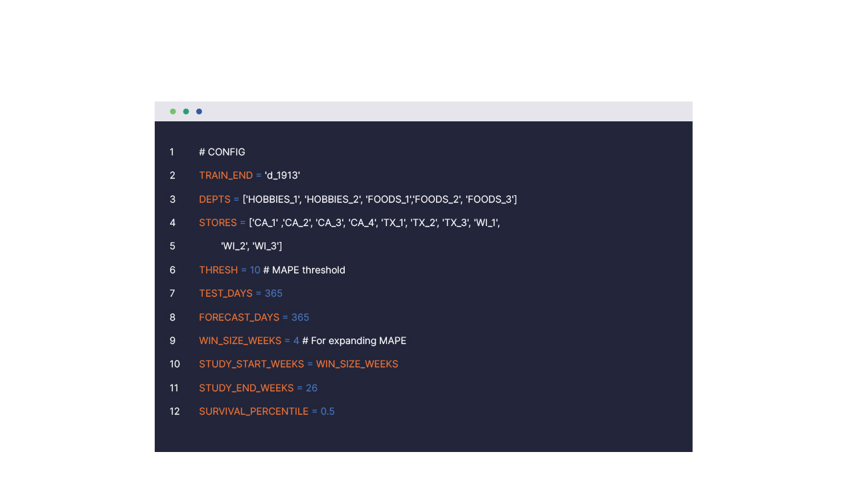Click 'CA_1' in the STORES list

click(x=265, y=223)
